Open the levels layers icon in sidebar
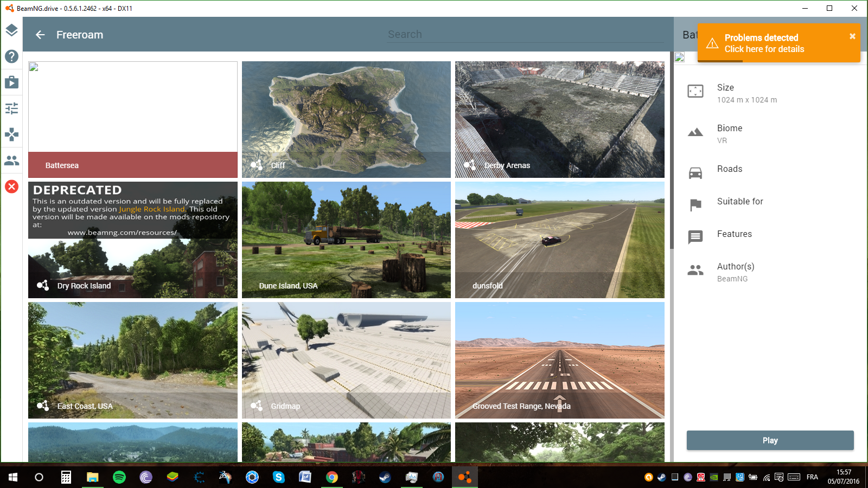868x488 pixels. point(11,30)
